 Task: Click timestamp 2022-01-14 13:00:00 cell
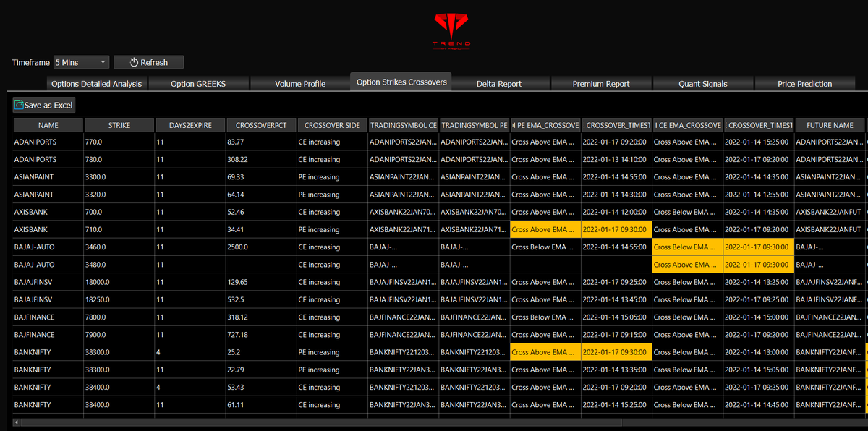758,352
